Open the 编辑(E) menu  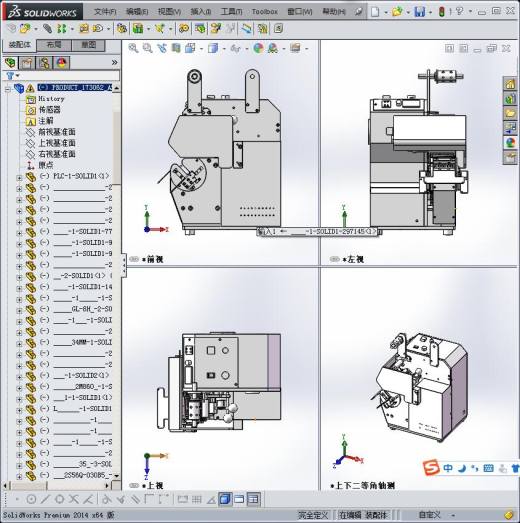tap(137, 12)
